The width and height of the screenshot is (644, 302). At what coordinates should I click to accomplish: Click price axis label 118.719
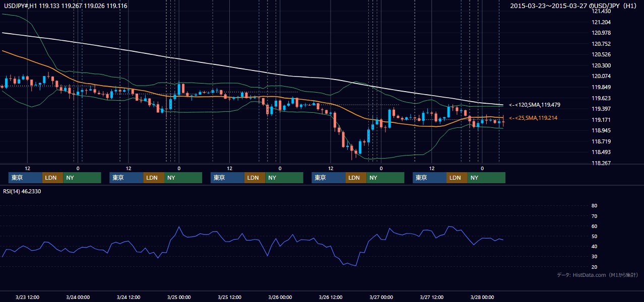click(x=601, y=141)
